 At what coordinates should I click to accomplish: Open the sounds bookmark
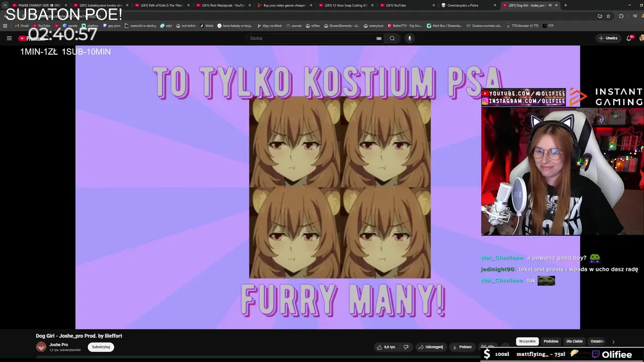tap(294, 26)
